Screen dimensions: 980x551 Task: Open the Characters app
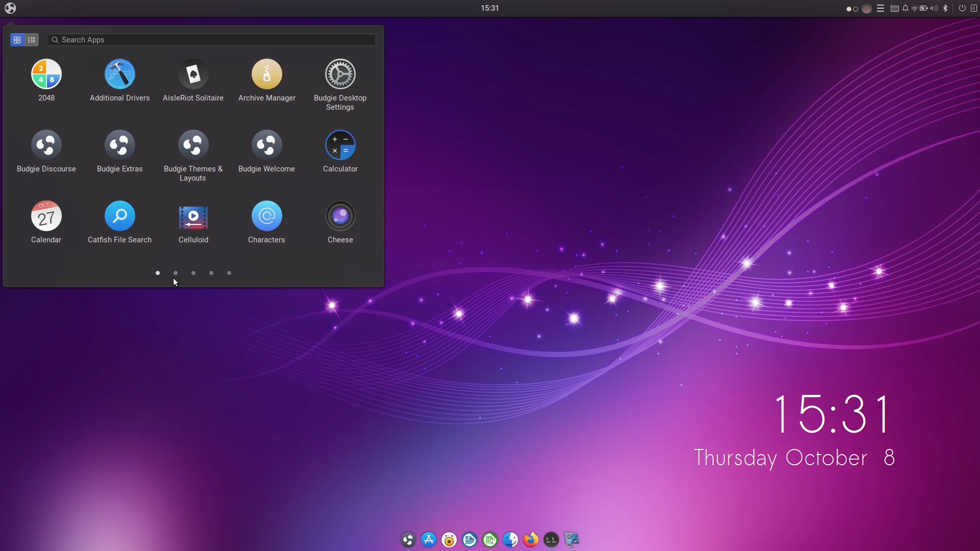tap(266, 223)
